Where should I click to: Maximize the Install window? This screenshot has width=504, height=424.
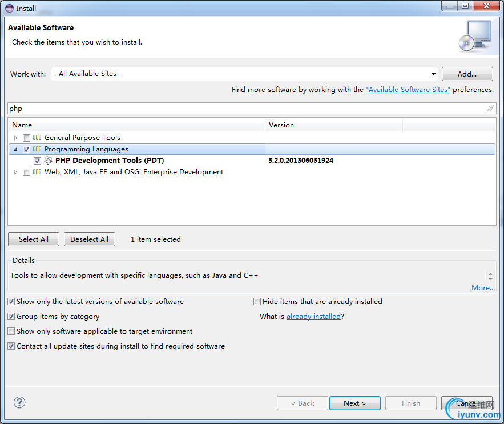pos(465,6)
